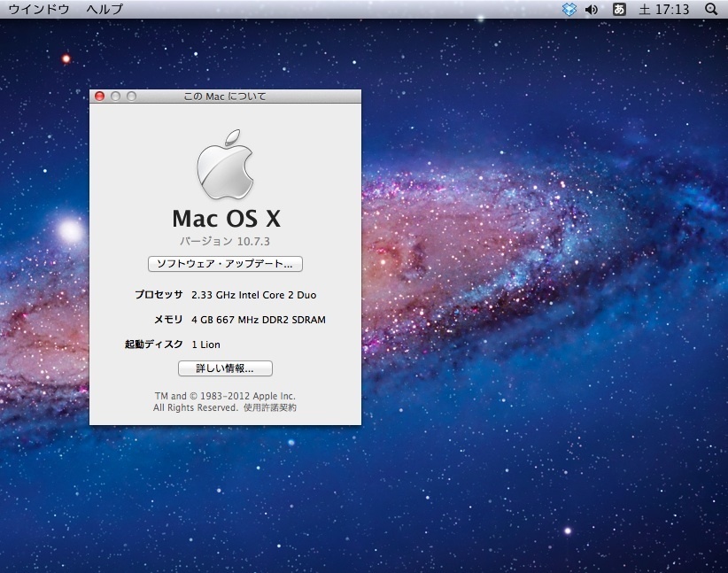Close the この Mac について window
This screenshot has width=728, height=573.
click(x=99, y=97)
